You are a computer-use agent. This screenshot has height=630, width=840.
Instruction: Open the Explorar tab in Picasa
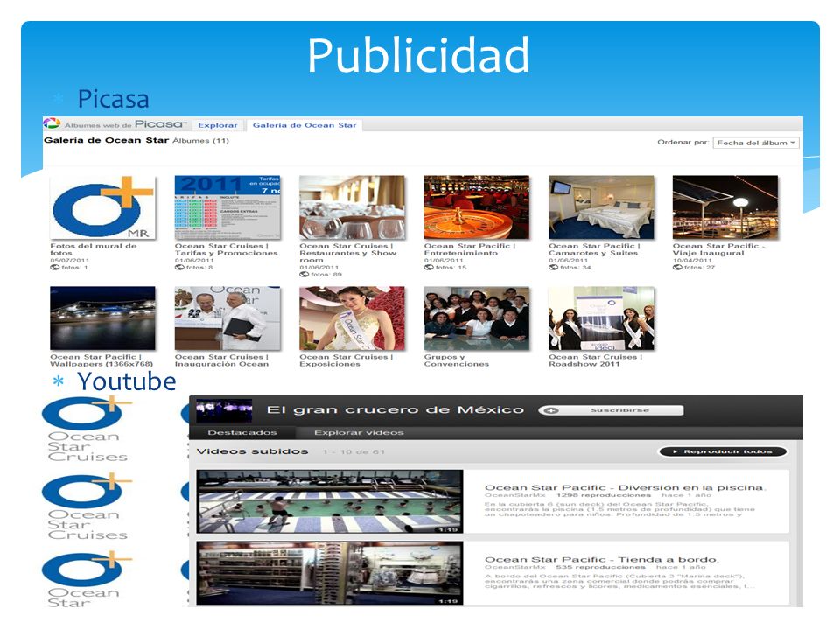[x=218, y=125]
